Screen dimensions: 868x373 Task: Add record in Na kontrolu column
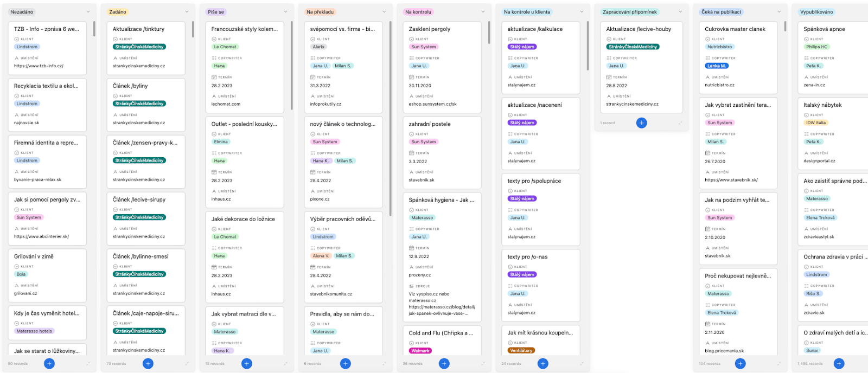pyautogui.click(x=444, y=364)
